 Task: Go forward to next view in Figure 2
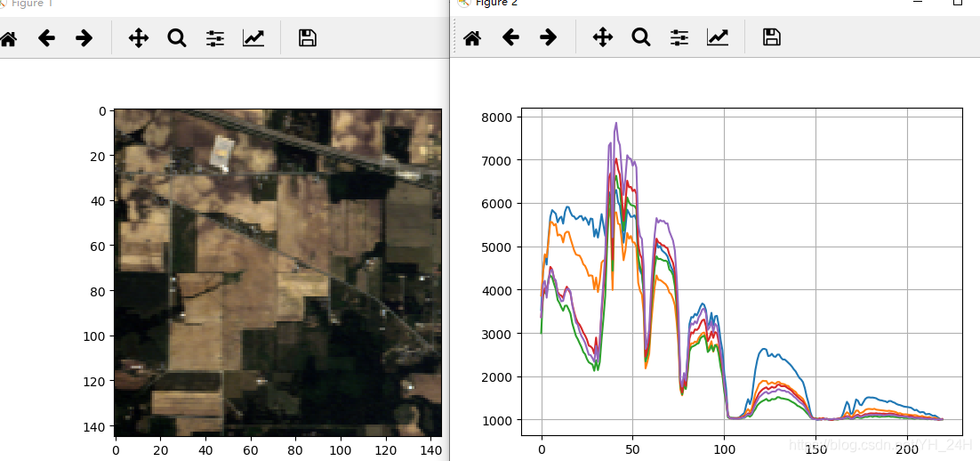pyautogui.click(x=548, y=37)
